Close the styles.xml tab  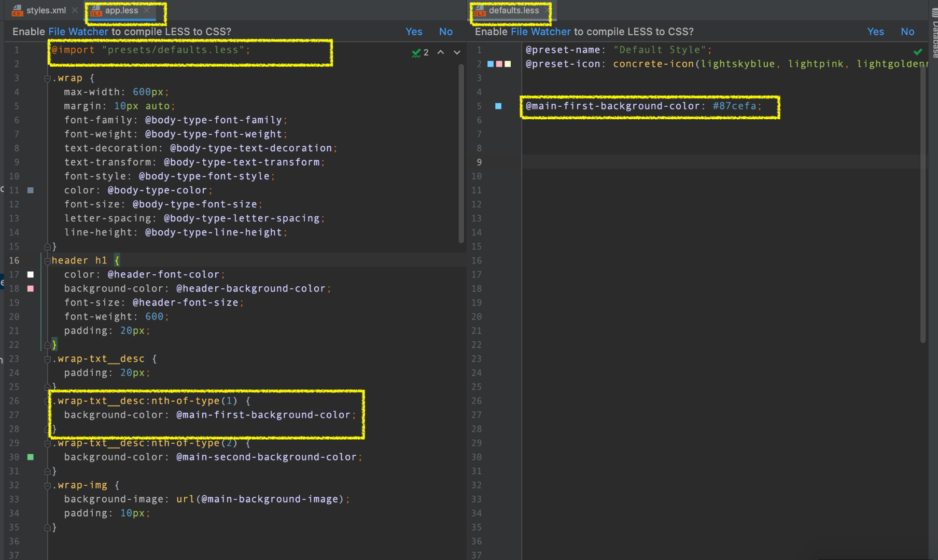pyautogui.click(x=75, y=10)
